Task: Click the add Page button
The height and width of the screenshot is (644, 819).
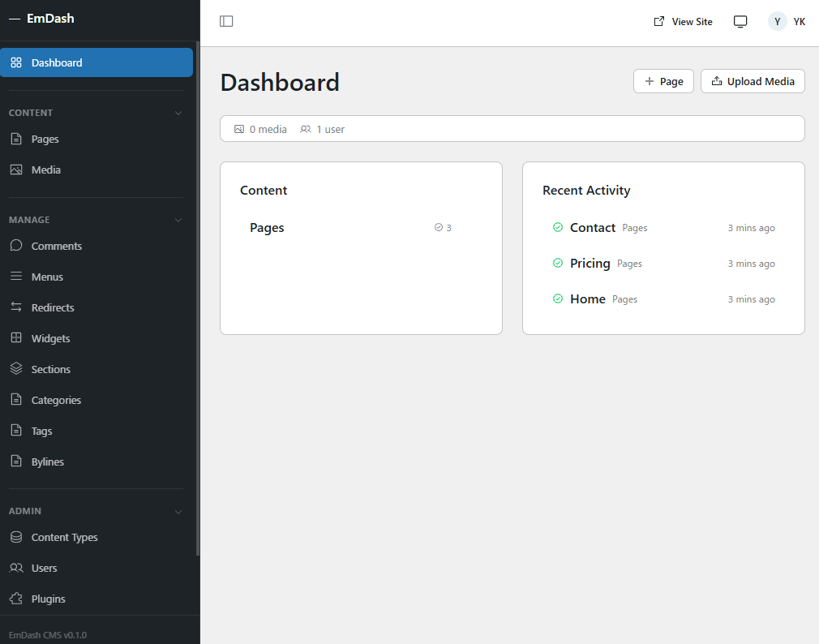Action: point(663,81)
